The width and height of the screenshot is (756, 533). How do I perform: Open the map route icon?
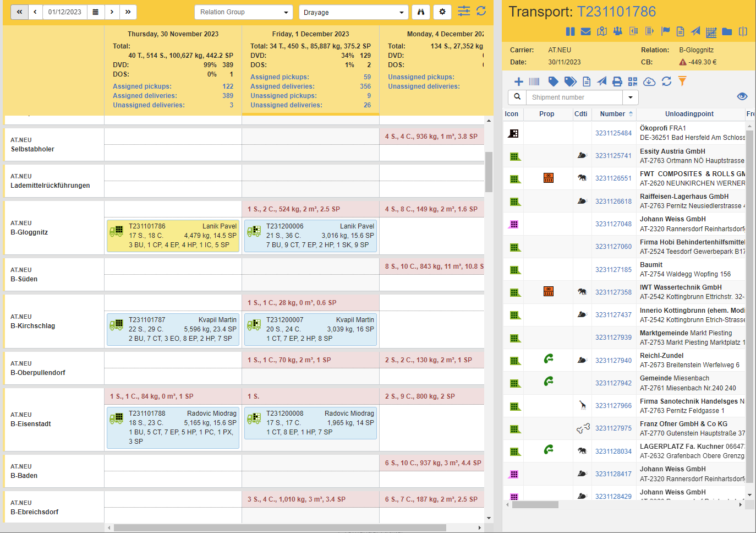pos(602,32)
